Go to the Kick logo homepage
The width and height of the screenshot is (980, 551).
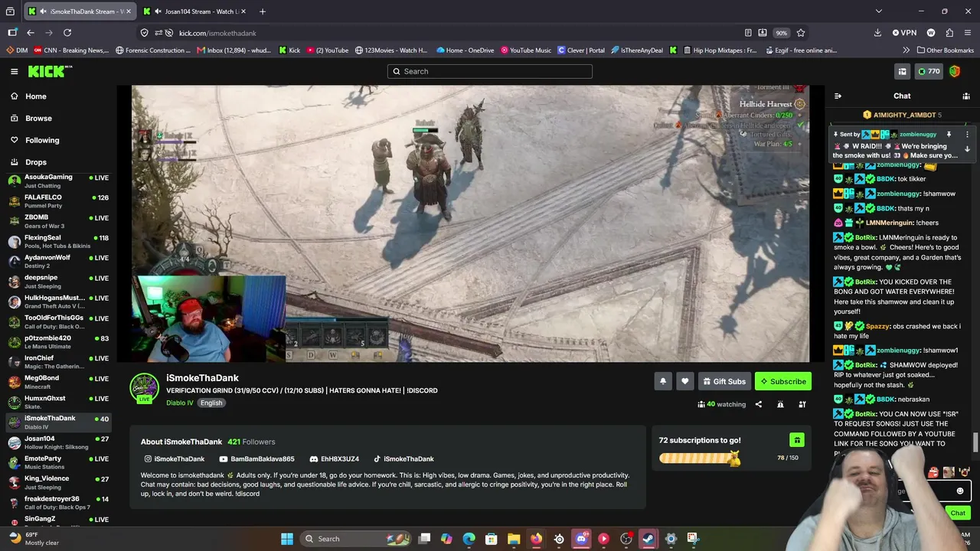pos(50,71)
